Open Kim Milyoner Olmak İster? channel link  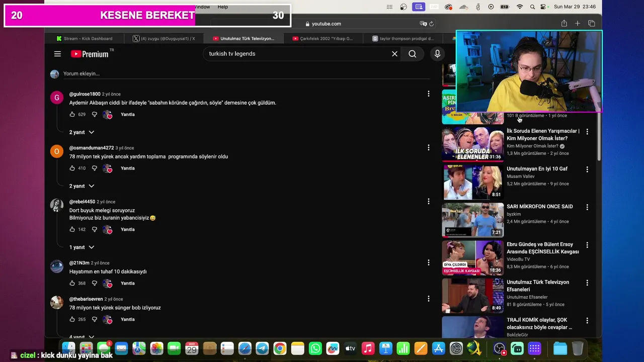pos(532,146)
